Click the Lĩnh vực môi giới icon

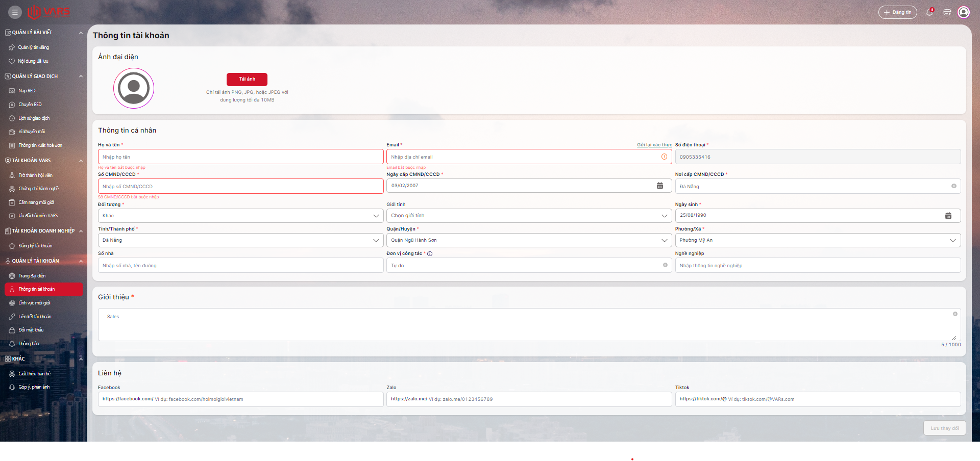tap(12, 303)
